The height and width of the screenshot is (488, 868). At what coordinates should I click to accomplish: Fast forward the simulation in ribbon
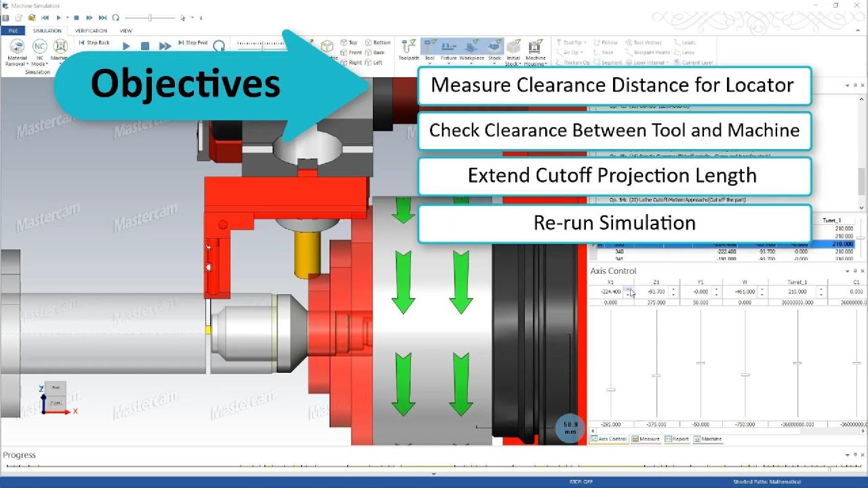[x=165, y=46]
